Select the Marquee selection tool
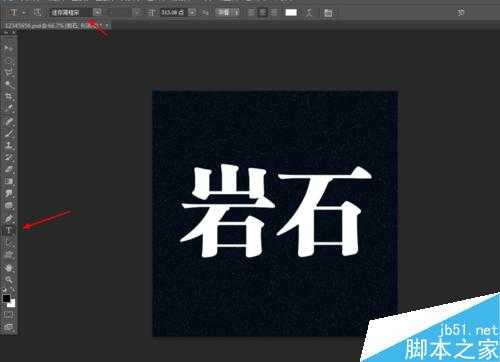 [9, 60]
